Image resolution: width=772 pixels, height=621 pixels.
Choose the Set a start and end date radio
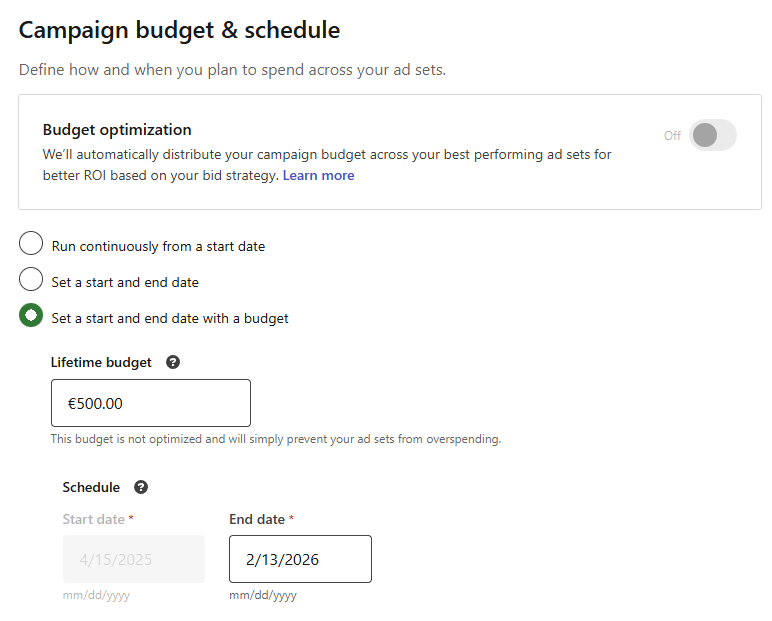tap(31, 281)
